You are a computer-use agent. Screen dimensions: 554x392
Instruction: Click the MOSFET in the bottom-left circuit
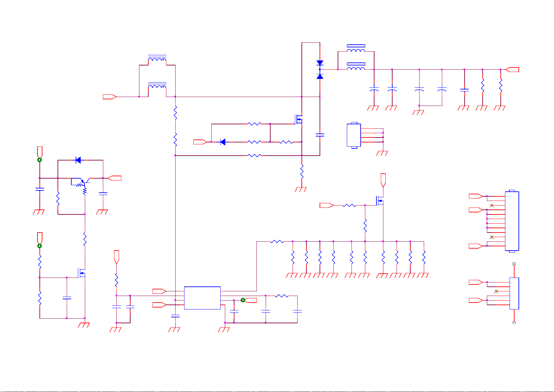point(82,273)
